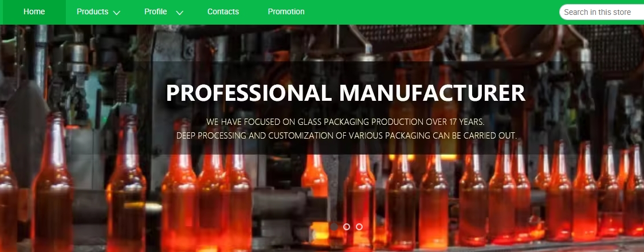Click the 'WE HAVE FOCUSED ON GLASS PACKAGING' line
This screenshot has width=644, height=252.
tap(345, 122)
